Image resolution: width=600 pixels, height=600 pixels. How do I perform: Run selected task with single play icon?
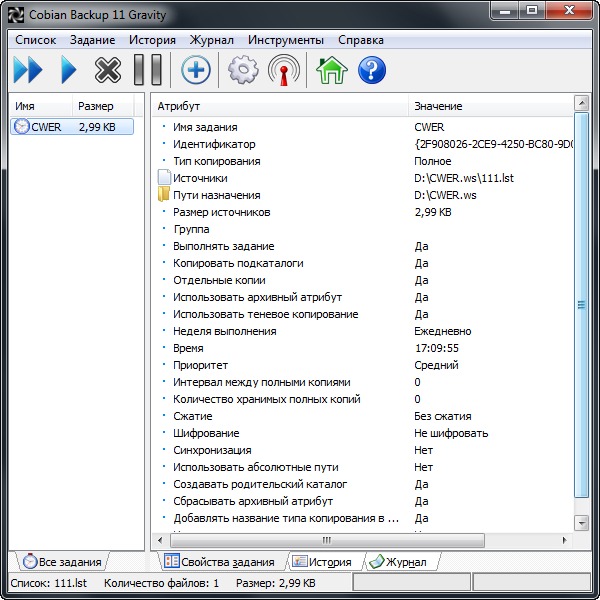[68, 70]
